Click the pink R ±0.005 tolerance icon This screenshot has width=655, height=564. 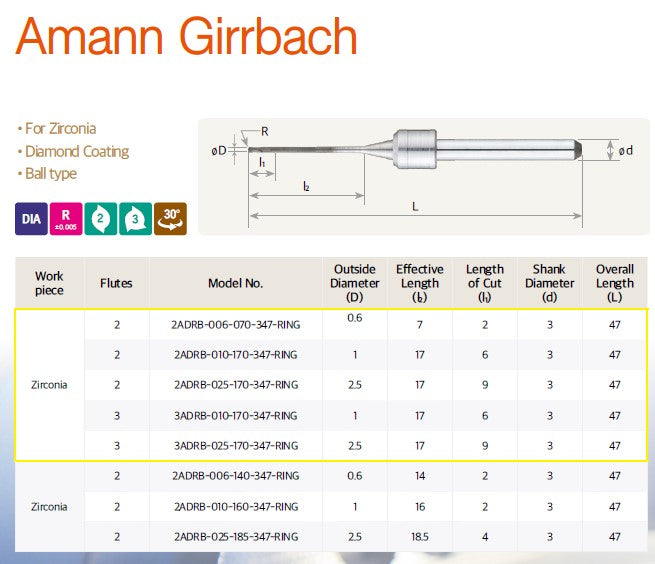[66, 218]
